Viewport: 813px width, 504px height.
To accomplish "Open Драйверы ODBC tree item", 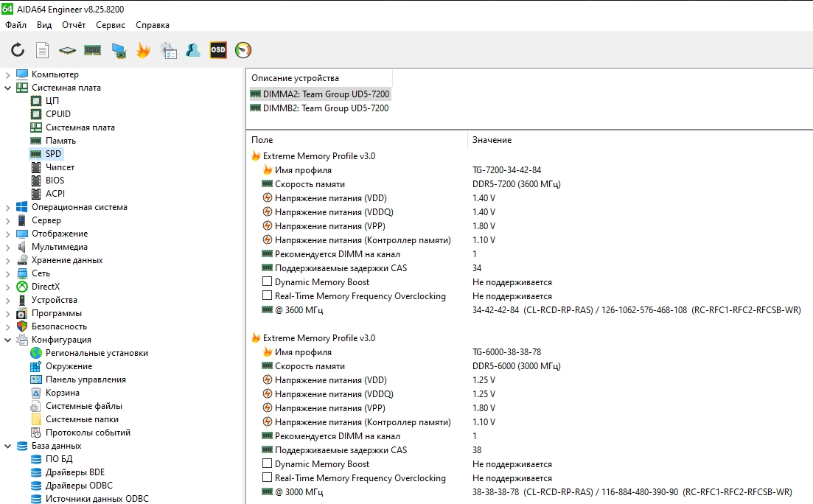I will [79, 486].
